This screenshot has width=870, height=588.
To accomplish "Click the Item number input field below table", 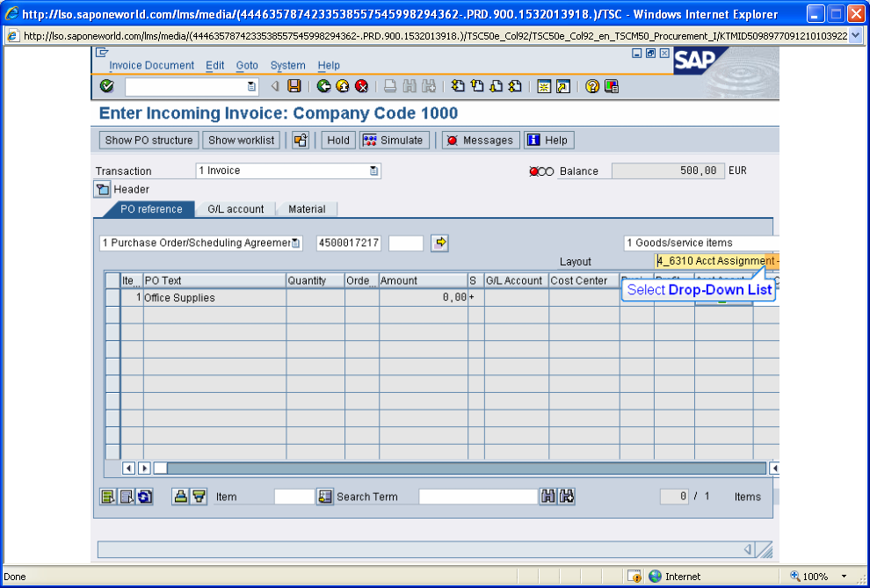I will (294, 497).
